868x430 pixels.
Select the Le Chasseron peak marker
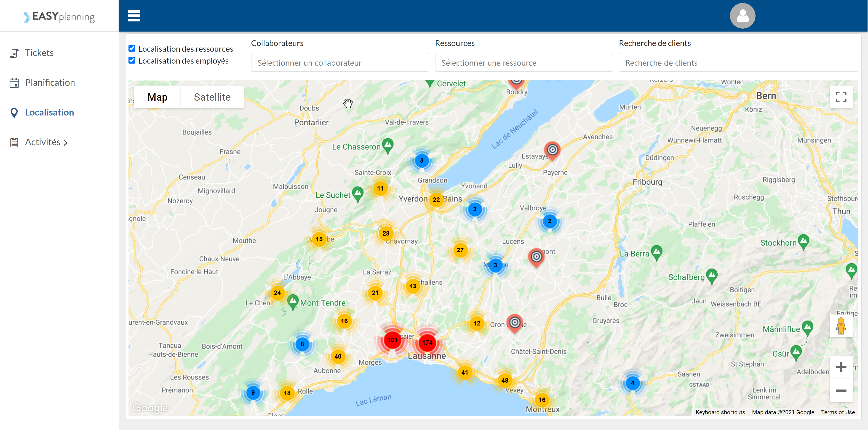click(388, 146)
